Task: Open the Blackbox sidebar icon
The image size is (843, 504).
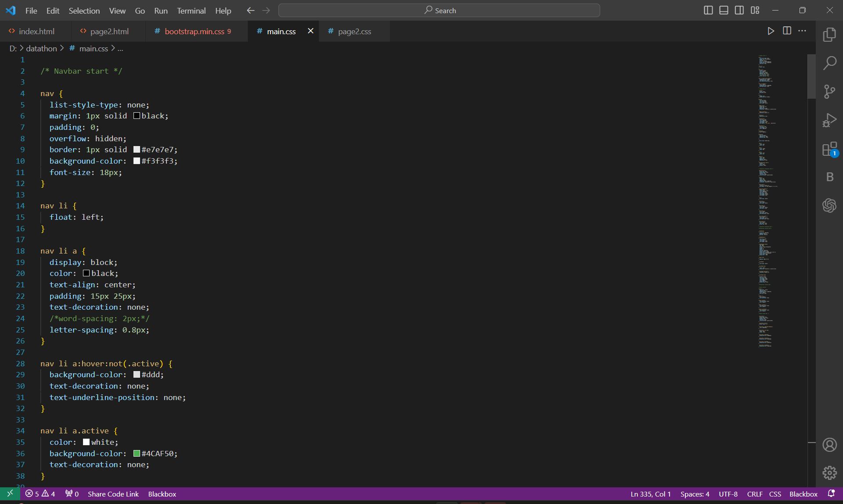Action: point(829,177)
